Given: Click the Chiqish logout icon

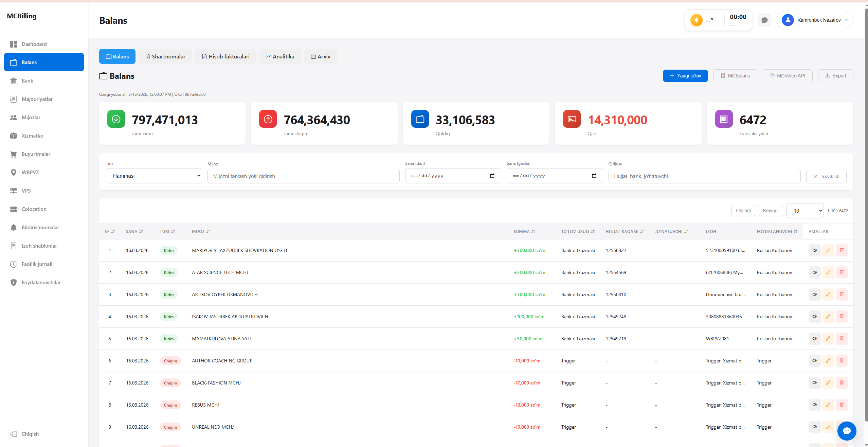Looking at the screenshot, I should 14,434.
